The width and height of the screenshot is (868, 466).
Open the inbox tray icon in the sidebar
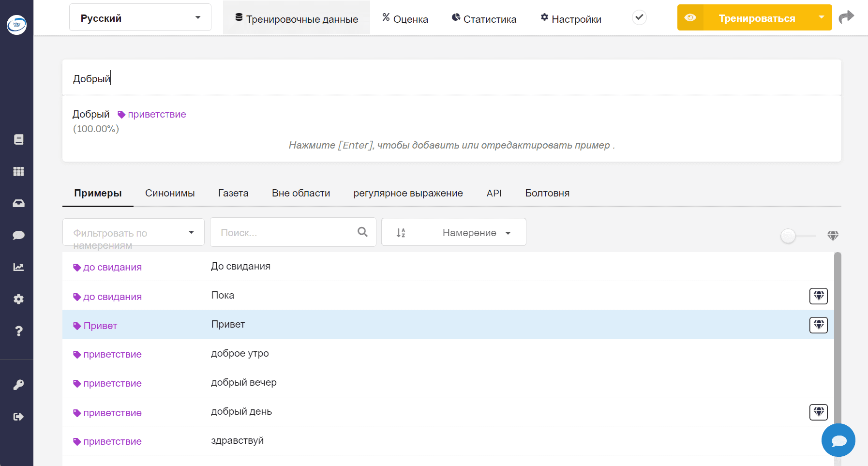coord(18,203)
